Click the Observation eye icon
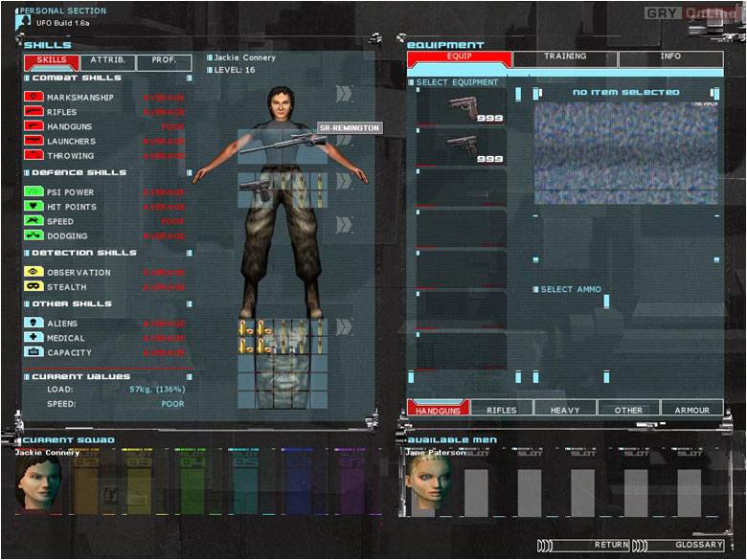Image resolution: width=747 pixels, height=560 pixels. (34, 273)
